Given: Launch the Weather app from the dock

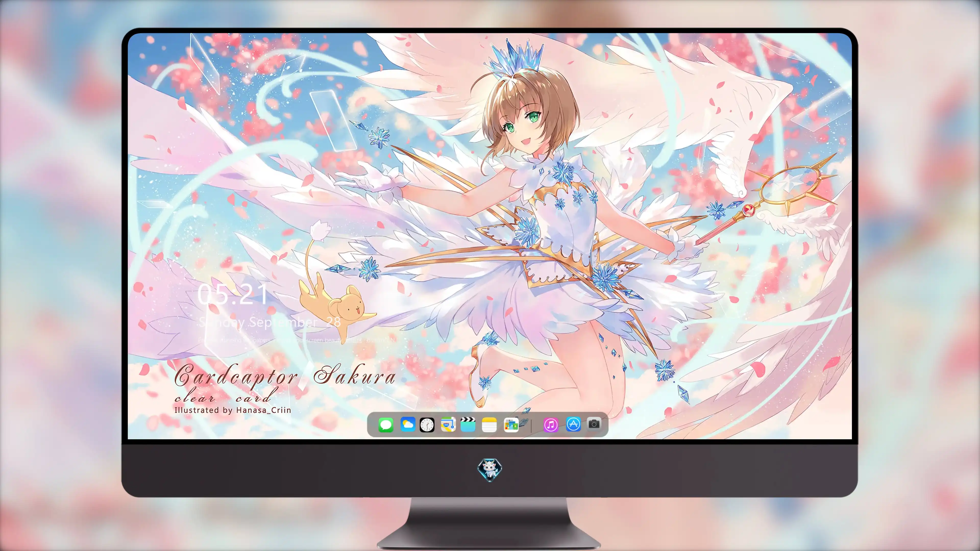Looking at the screenshot, I should pyautogui.click(x=408, y=424).
